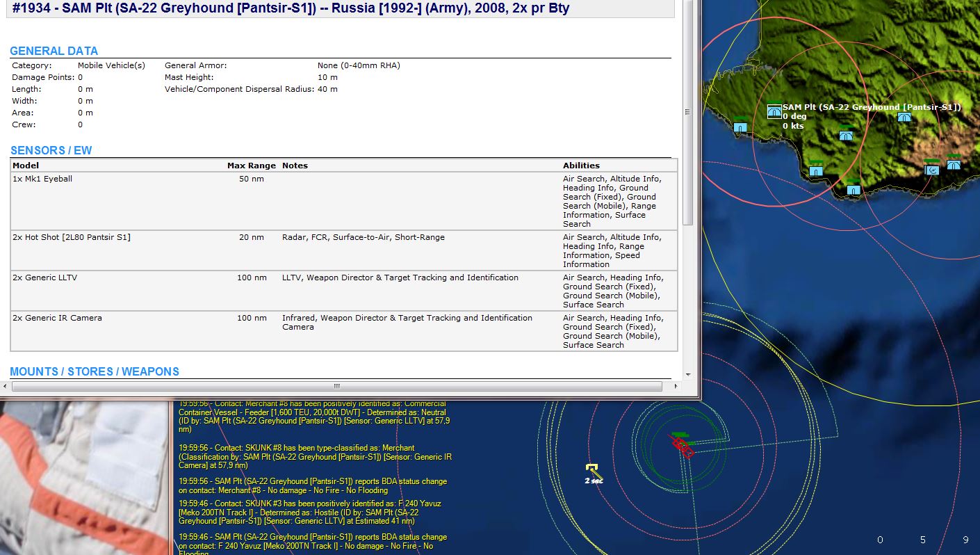
Task: Click the Mast Height label
Action: click(189, 77)
